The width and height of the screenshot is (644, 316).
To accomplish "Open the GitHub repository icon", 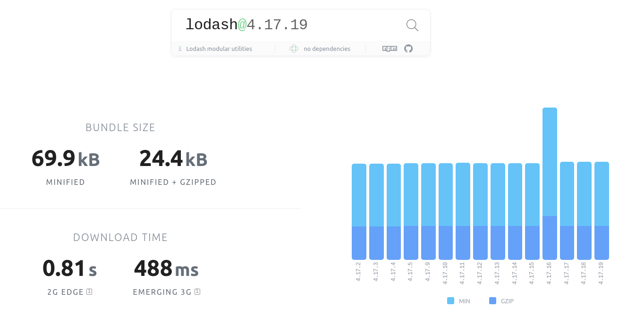I will coord(408,49).
